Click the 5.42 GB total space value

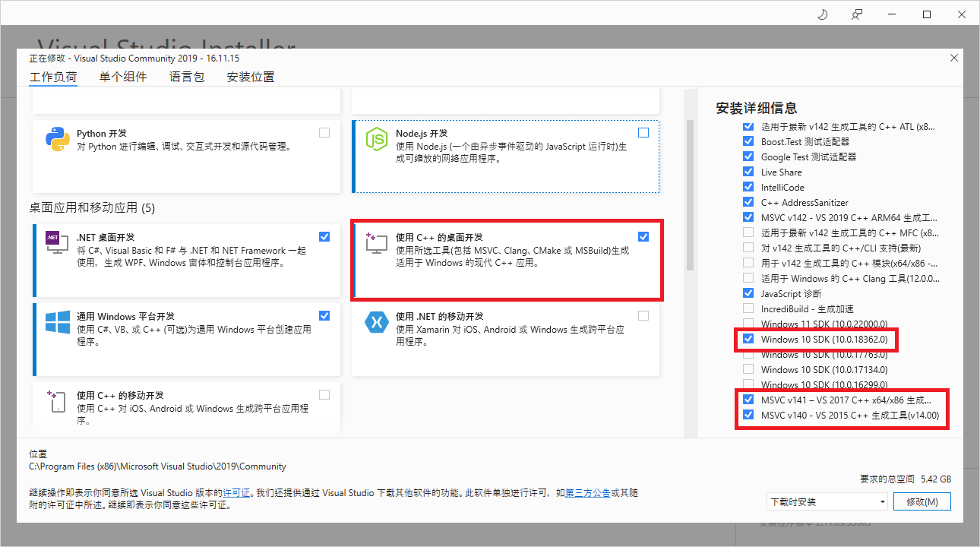[935, 479]
